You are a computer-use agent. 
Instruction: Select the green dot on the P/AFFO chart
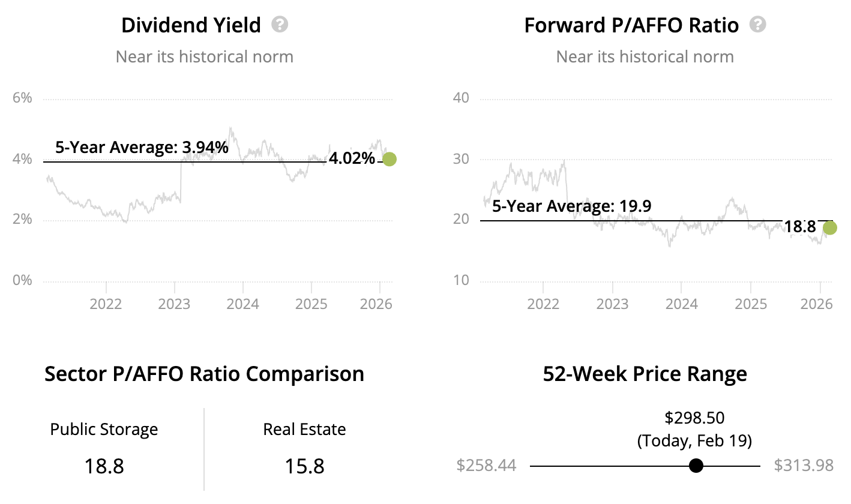pos(829,227)
